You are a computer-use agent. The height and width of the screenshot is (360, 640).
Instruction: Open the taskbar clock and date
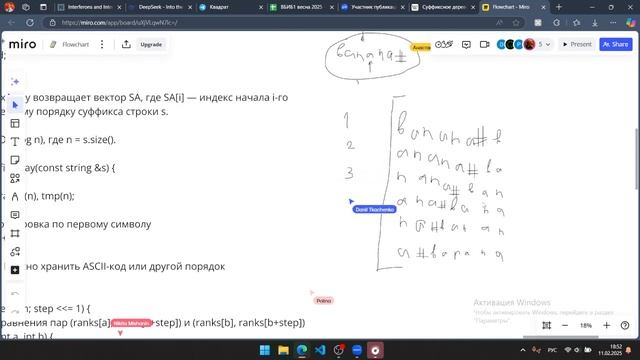[610, 350]
